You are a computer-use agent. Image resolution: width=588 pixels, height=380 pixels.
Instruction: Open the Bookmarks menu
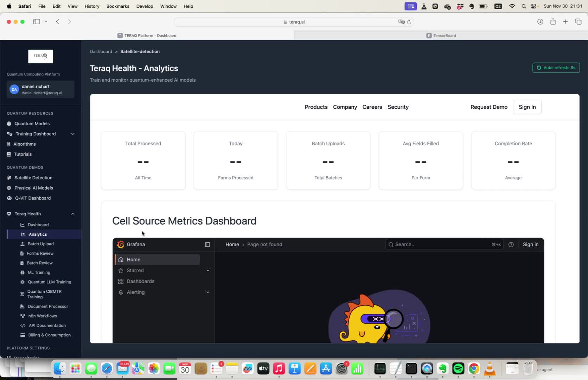[118, 6]
